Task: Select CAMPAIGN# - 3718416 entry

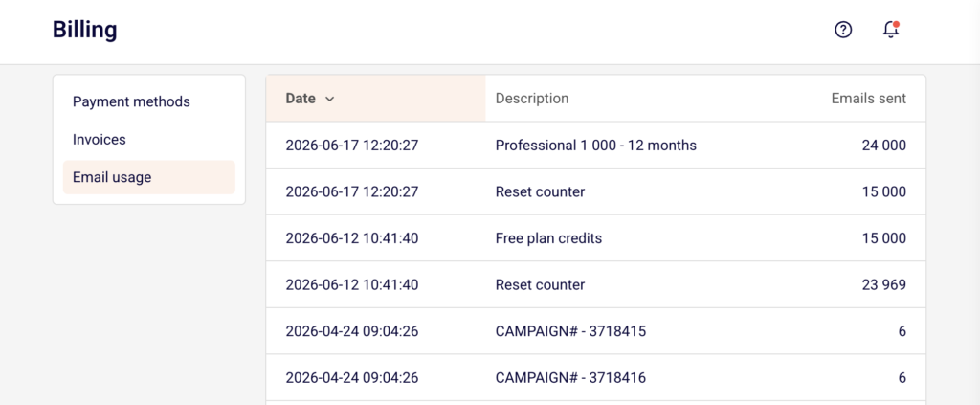Action: pos(570,378)
